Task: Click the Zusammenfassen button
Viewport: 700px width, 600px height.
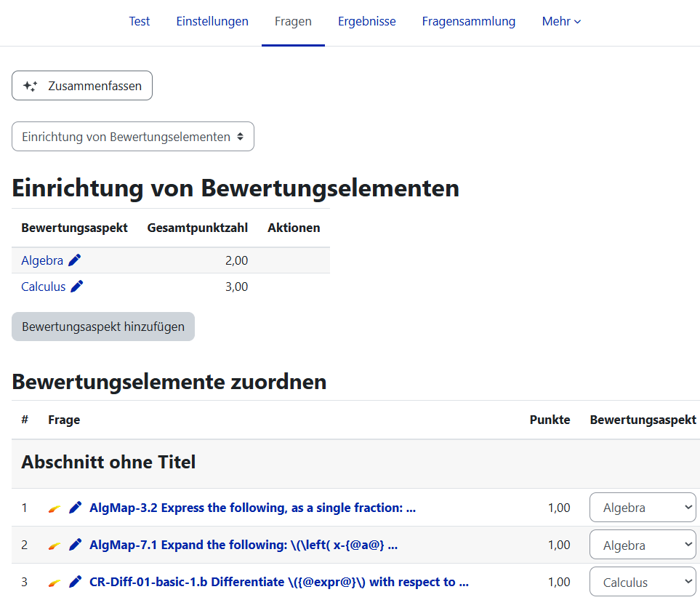Action: coord(82,86)
